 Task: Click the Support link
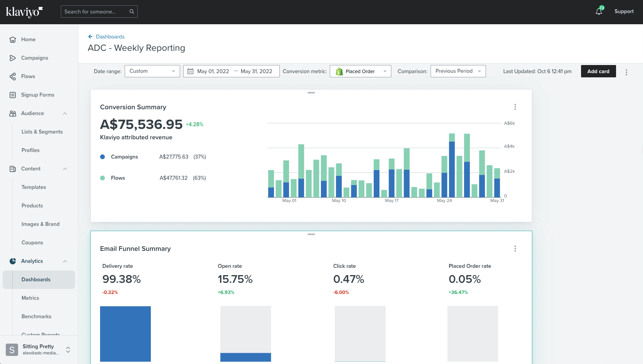(x=624, y=12)
